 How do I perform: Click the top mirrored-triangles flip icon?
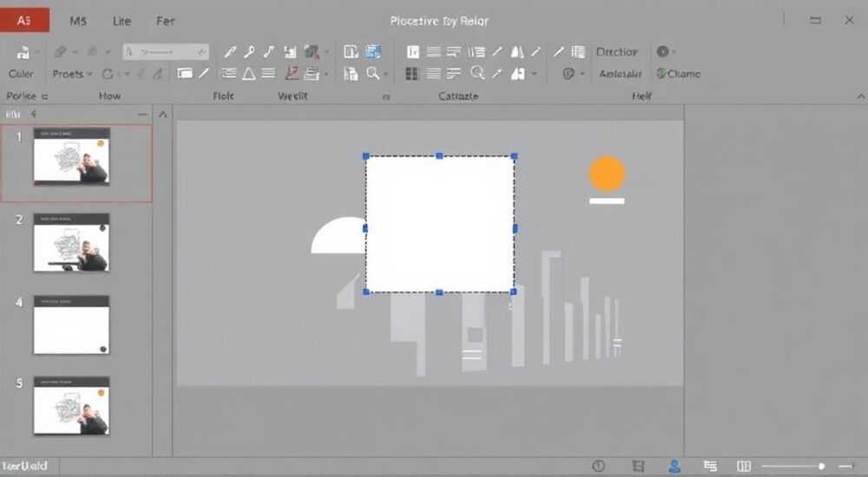[x=517, y=51]
